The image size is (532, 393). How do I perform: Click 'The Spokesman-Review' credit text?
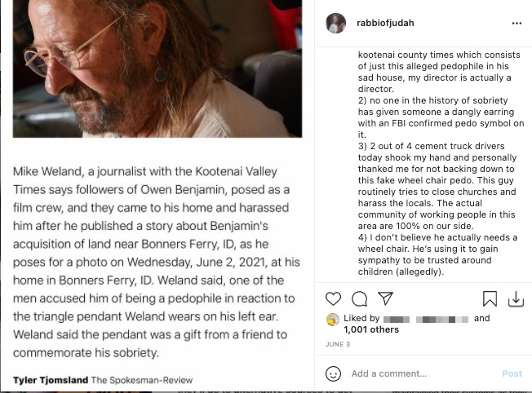point(144,380)
